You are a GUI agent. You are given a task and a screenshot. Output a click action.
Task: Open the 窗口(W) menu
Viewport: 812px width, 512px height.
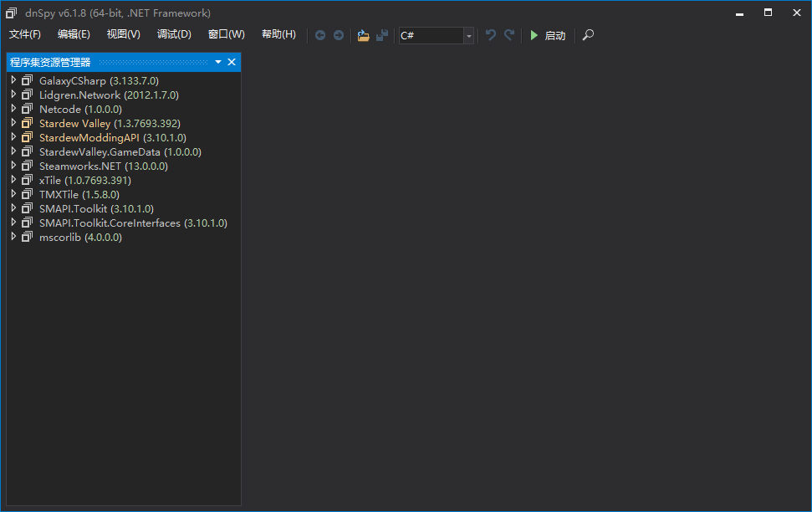coord(227,34)
